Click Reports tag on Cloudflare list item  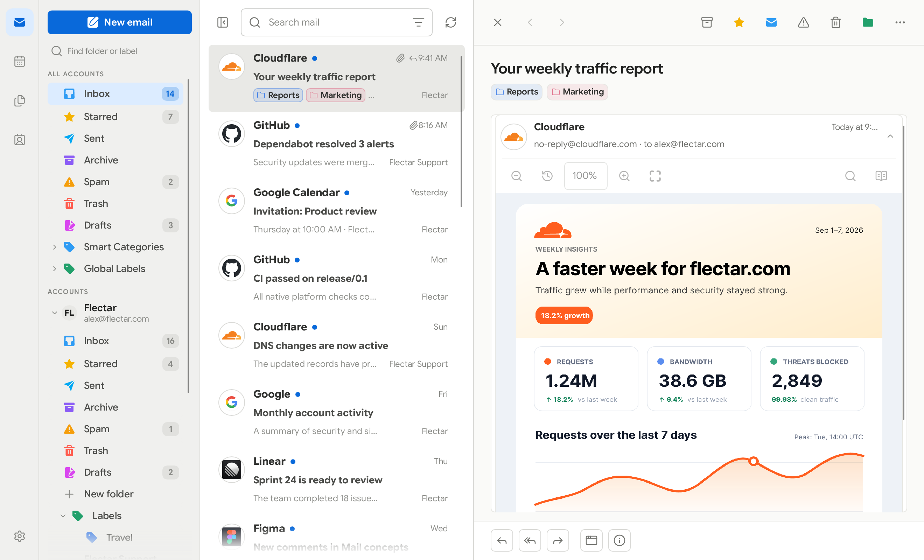tap(278, 95)
